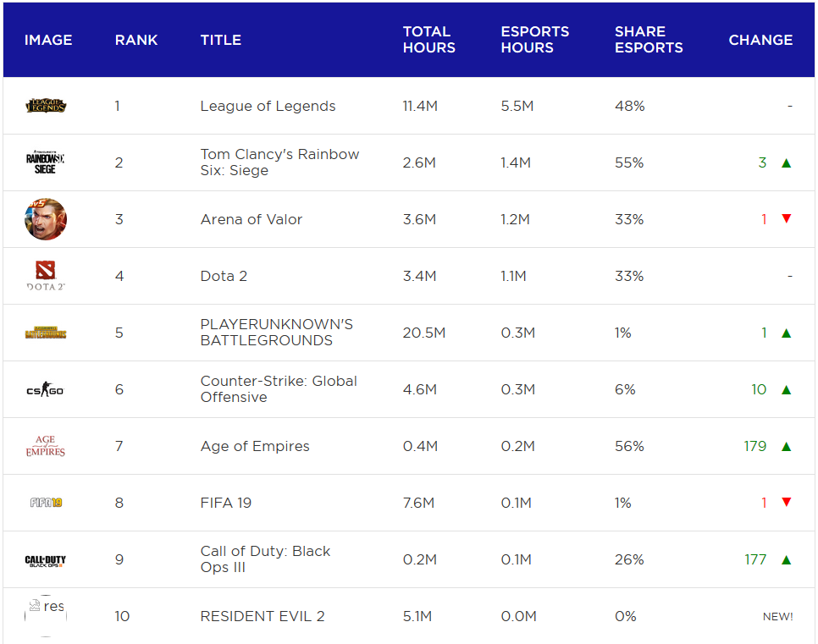The width and height of the screenshot is (818, 644).
Task: Click the green up arrow for Age of Empires
Action: coord(786,446)
